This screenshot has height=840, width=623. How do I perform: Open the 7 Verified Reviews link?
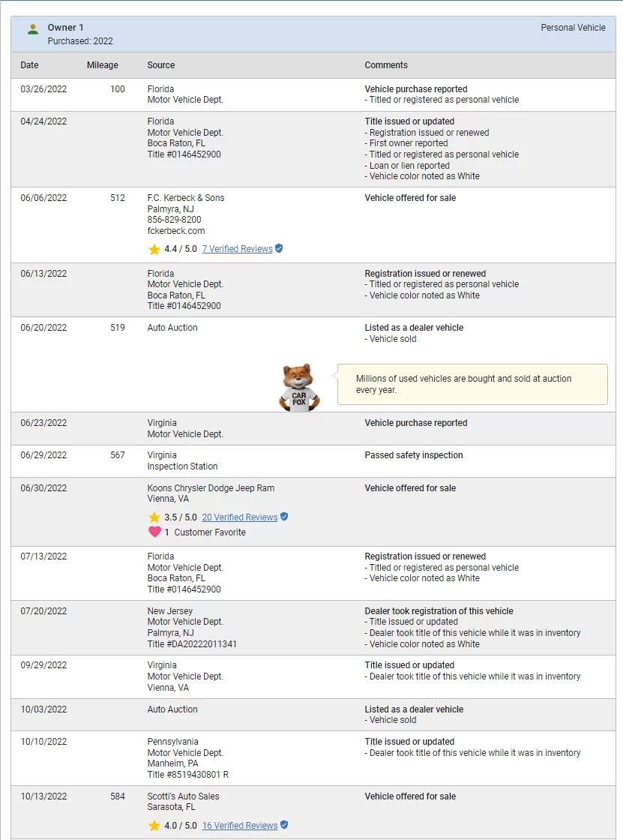click(x=238, y=249)
